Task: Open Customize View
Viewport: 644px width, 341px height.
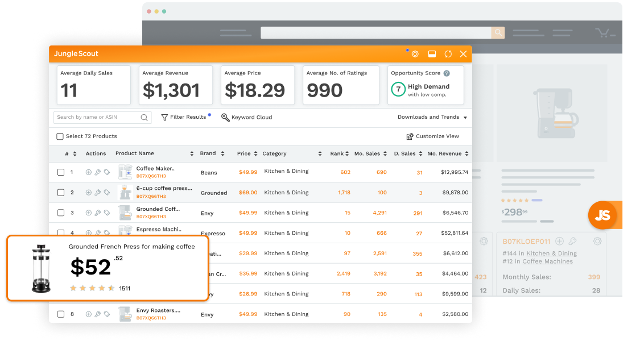Action: [x=433, y=136]
